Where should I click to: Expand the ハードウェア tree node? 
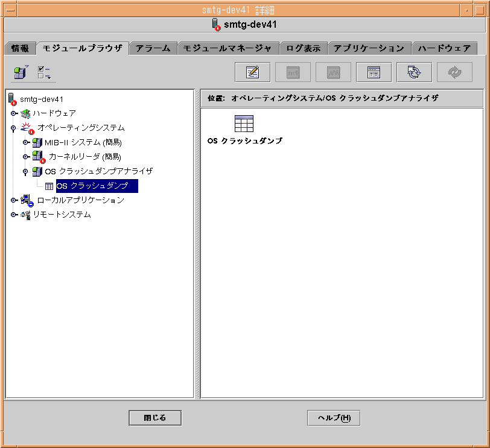[14, 113]
